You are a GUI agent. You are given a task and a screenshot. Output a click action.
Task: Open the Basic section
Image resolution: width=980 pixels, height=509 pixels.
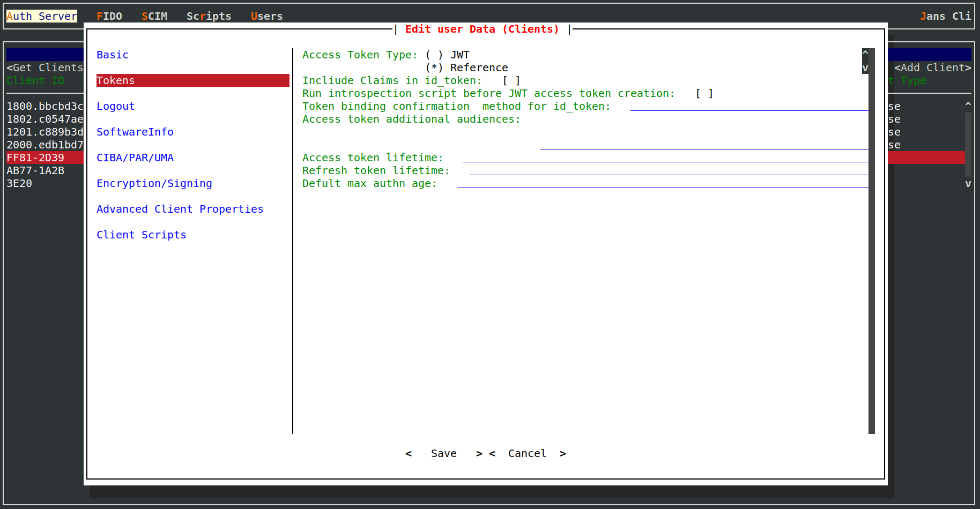pos(113,55)
